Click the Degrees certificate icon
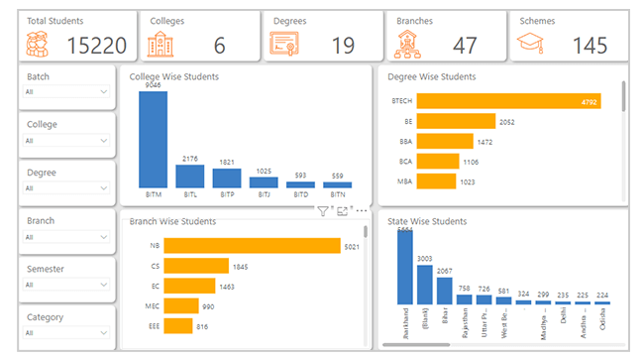This screenshot has height=357, width=644. [x=283, y=44]
